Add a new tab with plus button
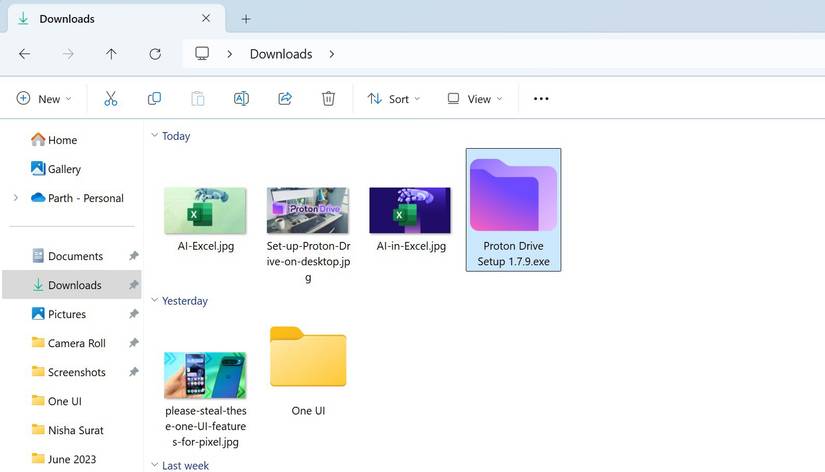 pyautogui.click(x=246, y=19)
